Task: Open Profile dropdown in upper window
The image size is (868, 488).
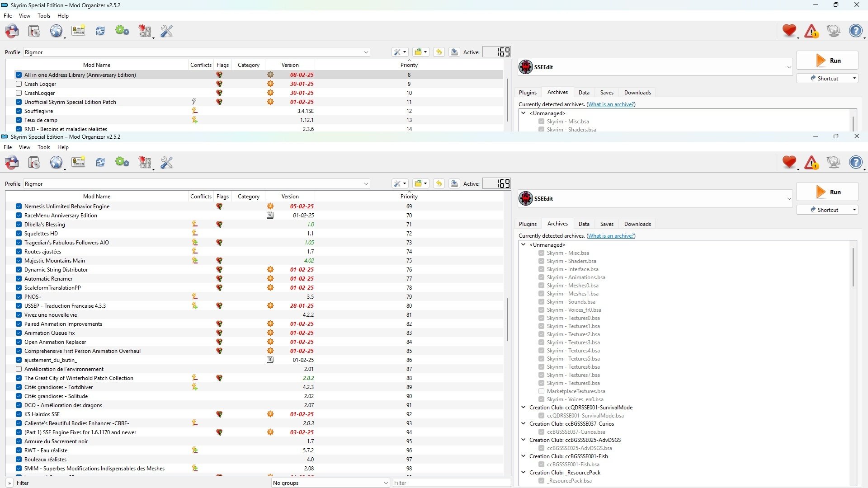Action: coord(196,52)
